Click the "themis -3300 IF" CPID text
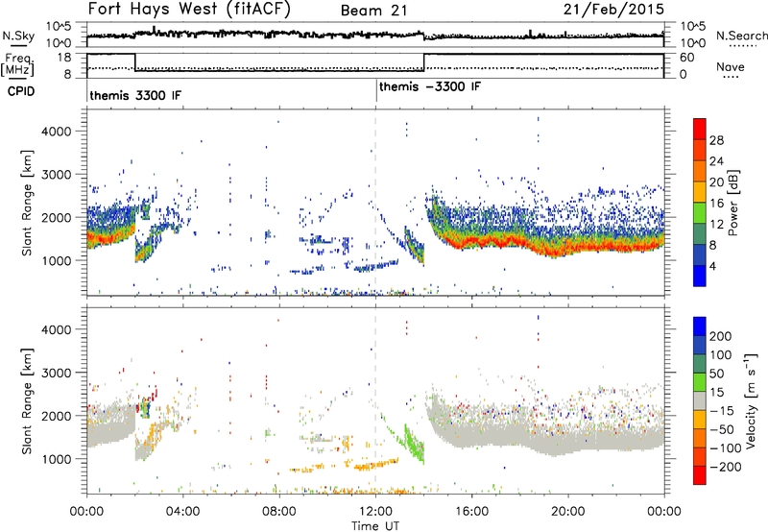This screenshot has width=768, height=532. click(x=429, y=86)
